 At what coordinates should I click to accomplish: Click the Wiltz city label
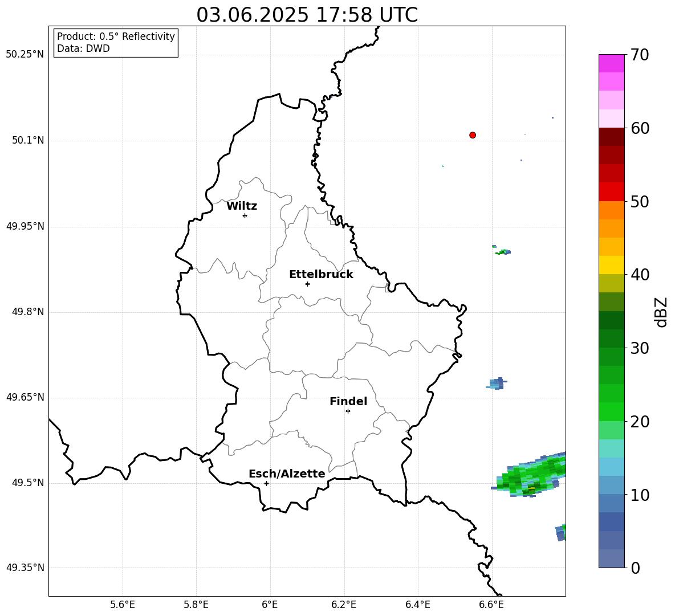(x=242, y=206)
